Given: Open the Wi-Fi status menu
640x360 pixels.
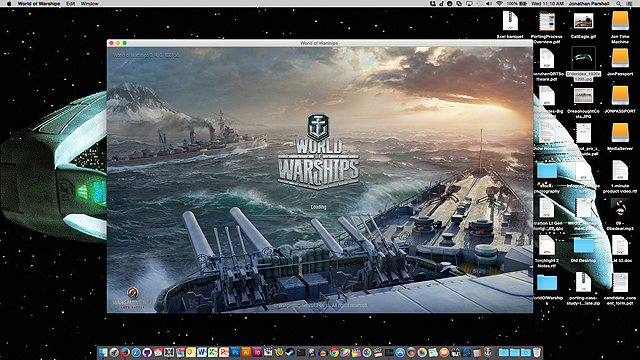Looking at the screenshot, I should tap(499, 3).
